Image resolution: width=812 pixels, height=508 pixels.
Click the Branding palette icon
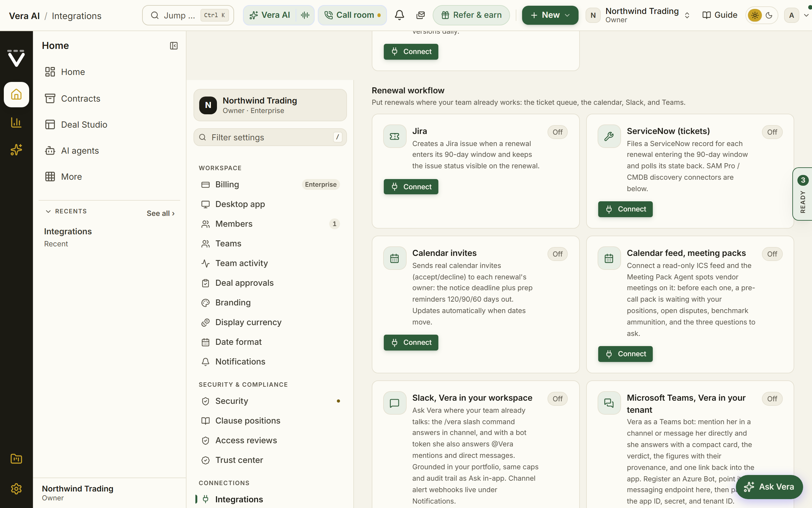tap(205, 303)
